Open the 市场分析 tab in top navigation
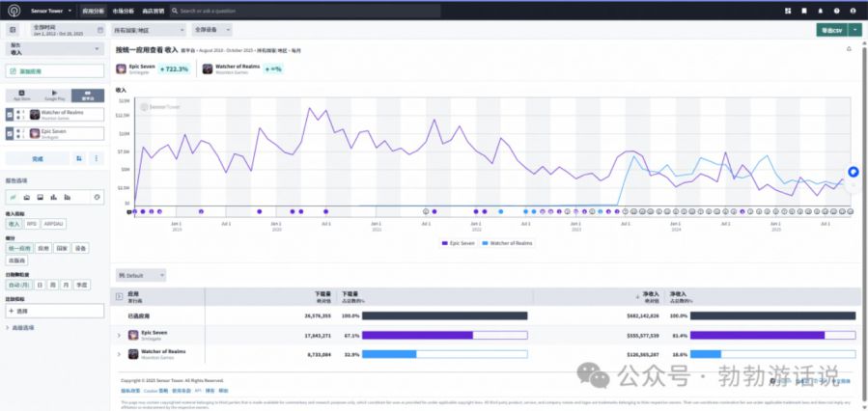Viewport: 868px width, 411px height. pyautogui.click(x=123, y=11)
